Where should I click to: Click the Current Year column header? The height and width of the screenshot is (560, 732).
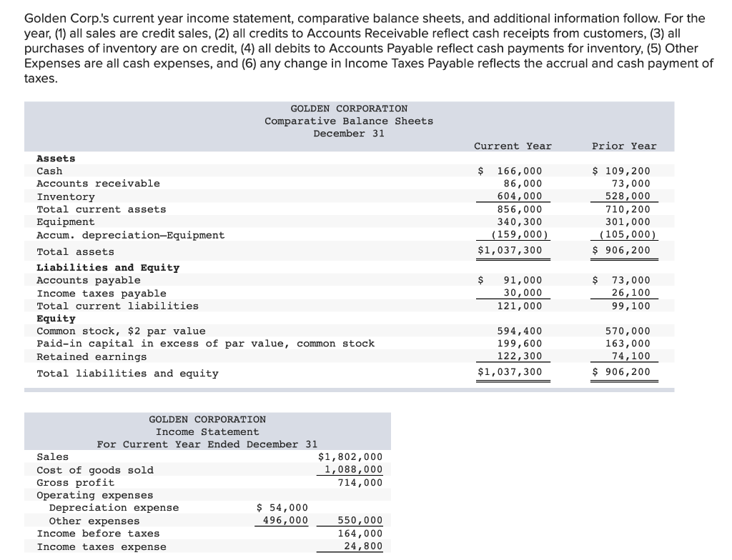point(513,146)
